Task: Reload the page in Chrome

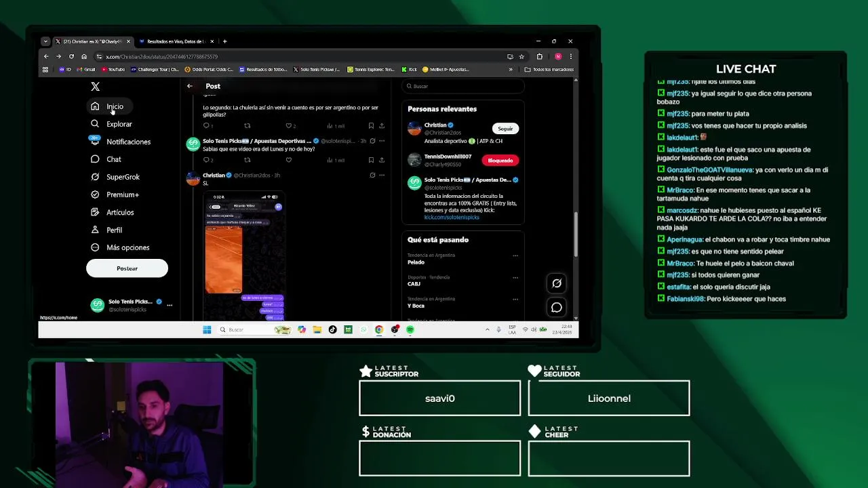Action: pyautogui.click(x=71, y=56)
